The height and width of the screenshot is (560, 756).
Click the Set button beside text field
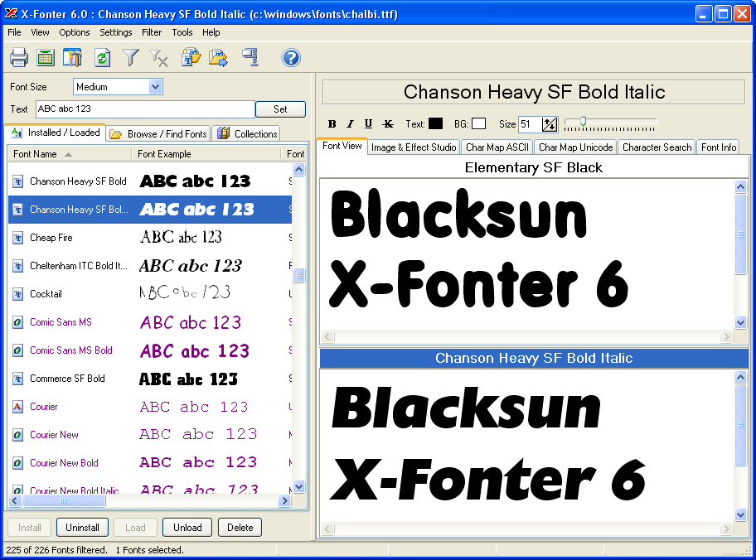pos(280,109)
